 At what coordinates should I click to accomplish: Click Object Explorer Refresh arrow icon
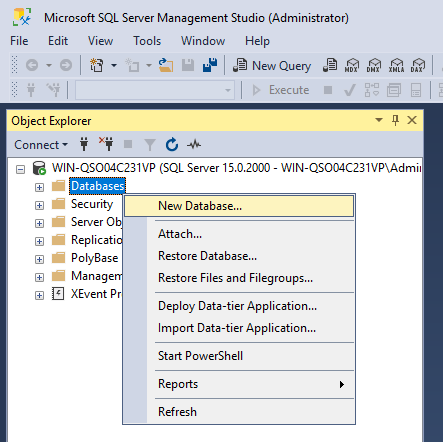click(172, 144)
